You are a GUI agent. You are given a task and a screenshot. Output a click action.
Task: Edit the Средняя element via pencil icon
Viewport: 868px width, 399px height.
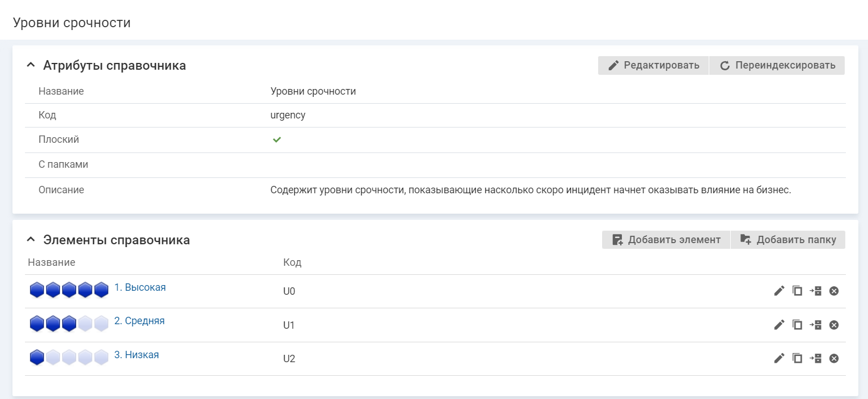click(779, 325)
